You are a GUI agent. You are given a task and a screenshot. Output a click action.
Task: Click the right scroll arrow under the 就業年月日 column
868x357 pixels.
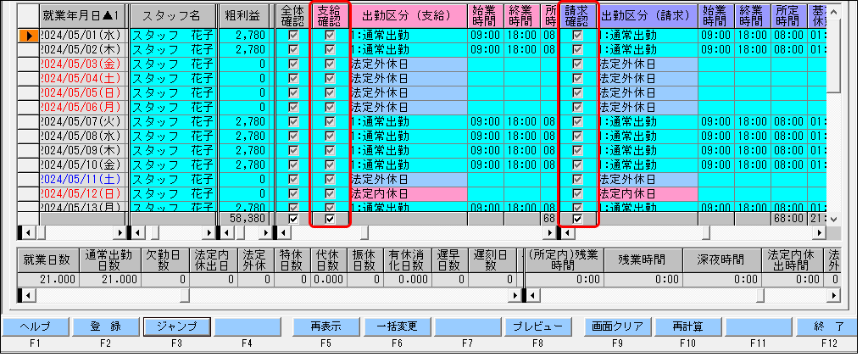click(x=120, y=232)
